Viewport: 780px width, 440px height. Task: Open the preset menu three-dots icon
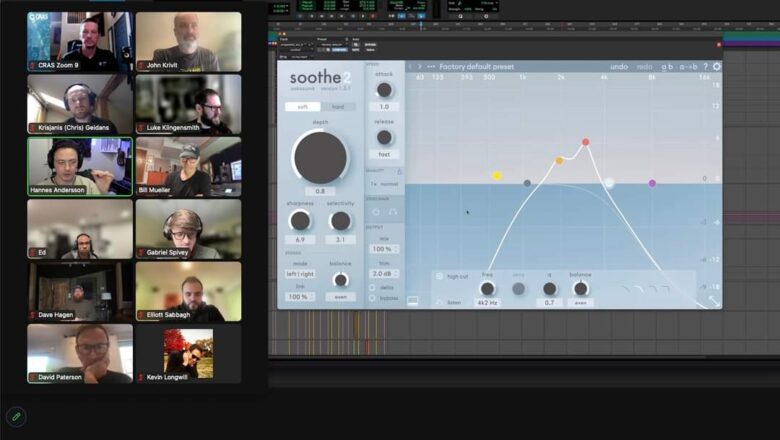click(x=431, y=66)
